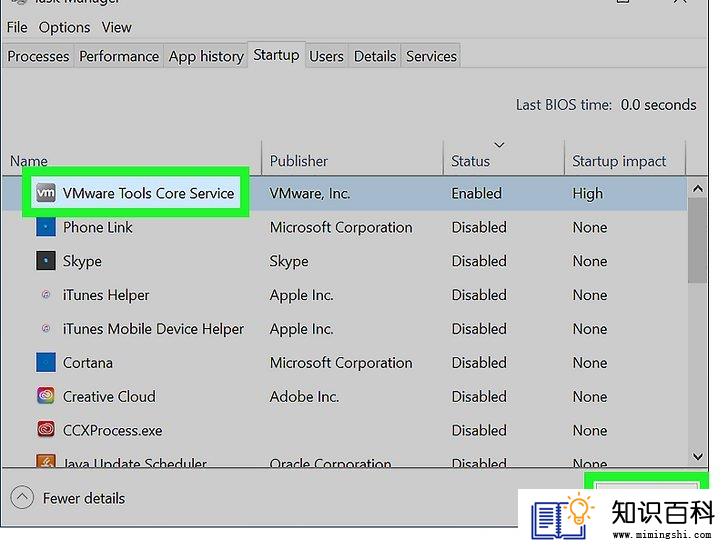Click Microsoft Corporation publisher in Cortana row
The height and width of the screenshot is (549, 728).
point(341,363)
